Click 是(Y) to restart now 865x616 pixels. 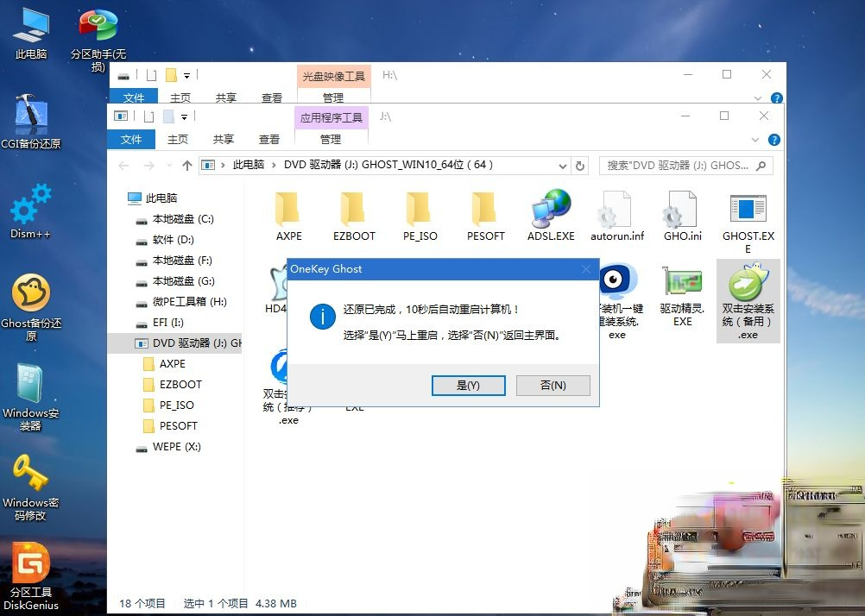pyautogui.click(x=469, y=386)
